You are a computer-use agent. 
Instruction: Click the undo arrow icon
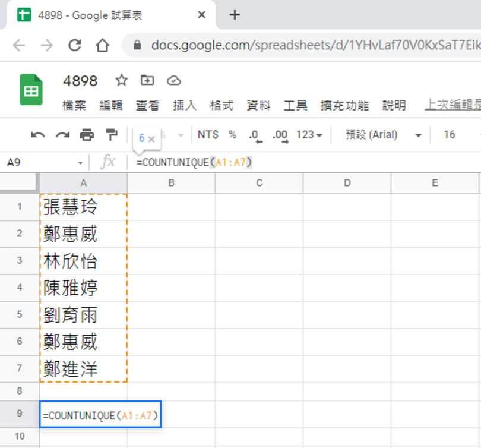(x=38, y=135)
